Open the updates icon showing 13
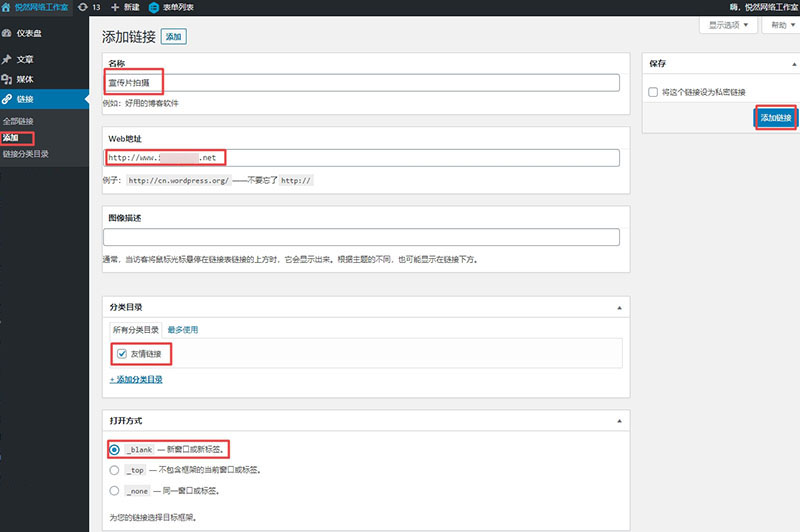Image resolution: width=800 pixels, height=532 pixels. (x=81, y=7)
